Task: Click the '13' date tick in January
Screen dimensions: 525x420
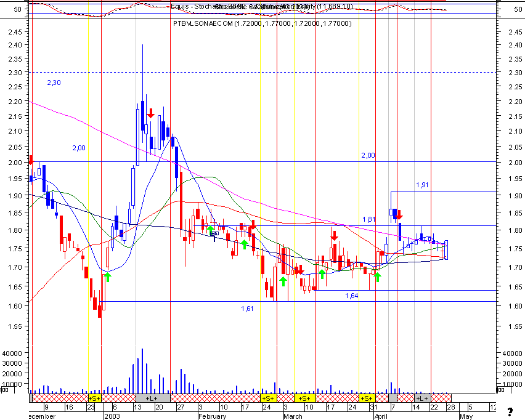Action: (x=137, y=407)
